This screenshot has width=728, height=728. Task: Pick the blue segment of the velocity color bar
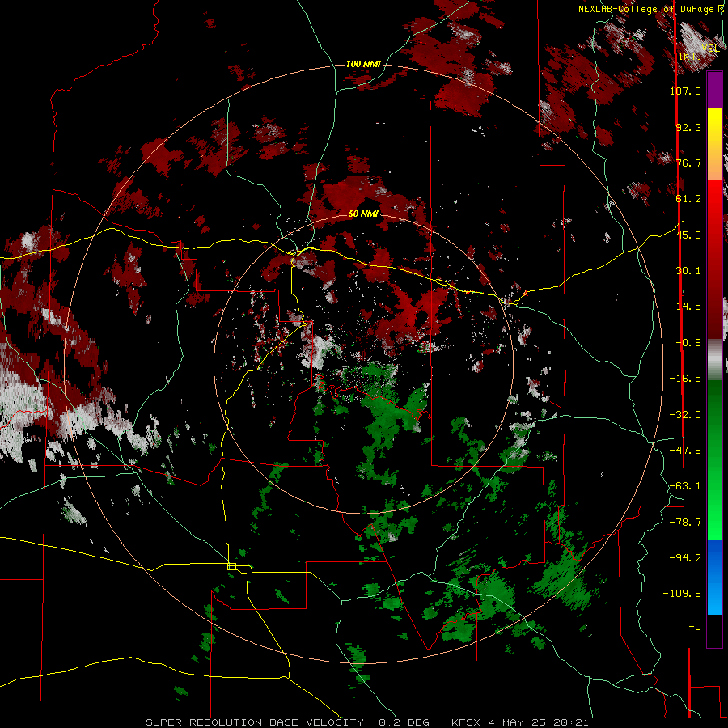tap(714, 577)
